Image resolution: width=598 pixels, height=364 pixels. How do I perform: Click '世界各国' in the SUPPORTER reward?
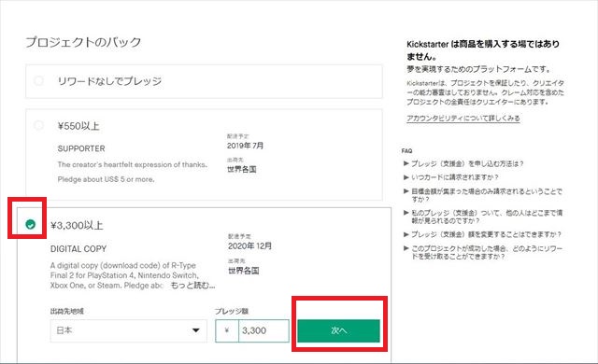point(242,169)
